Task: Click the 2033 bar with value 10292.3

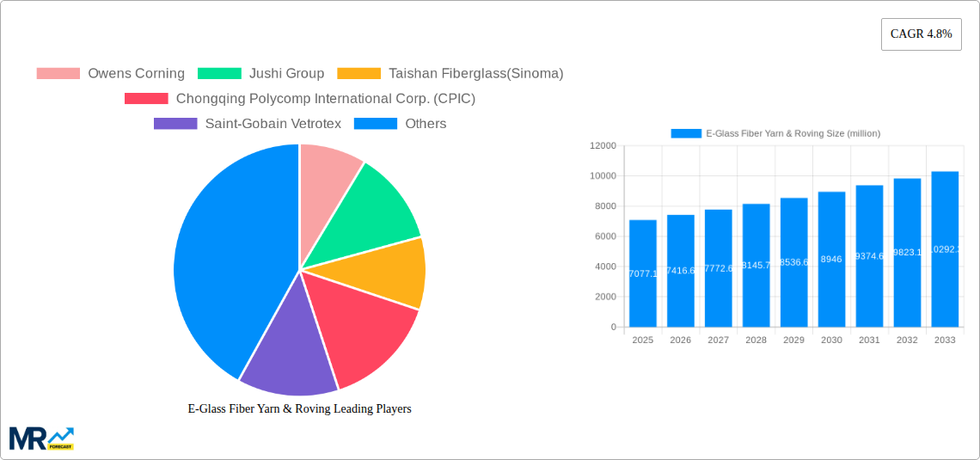Action: click(x=945, y=249)
